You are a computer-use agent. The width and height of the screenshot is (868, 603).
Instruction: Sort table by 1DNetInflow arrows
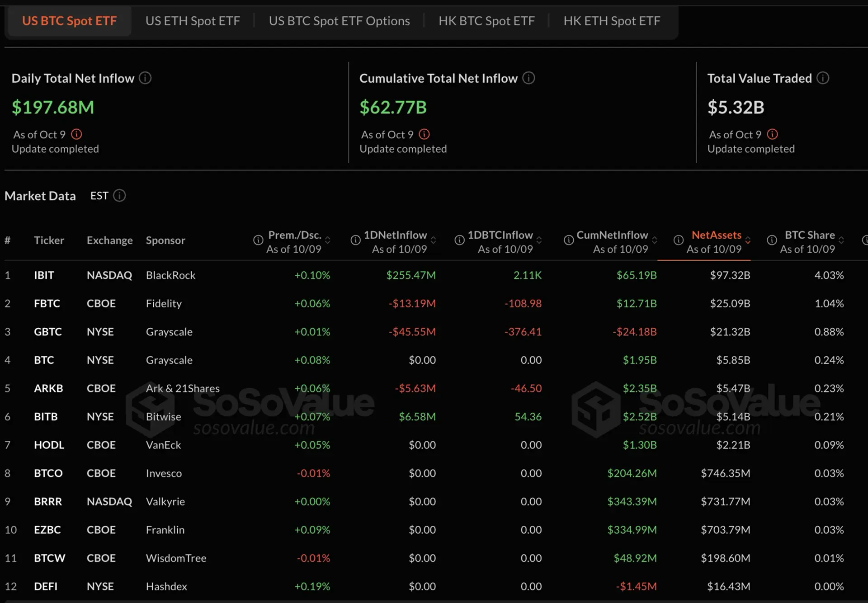pyautogui.click(x=434, y=240)
